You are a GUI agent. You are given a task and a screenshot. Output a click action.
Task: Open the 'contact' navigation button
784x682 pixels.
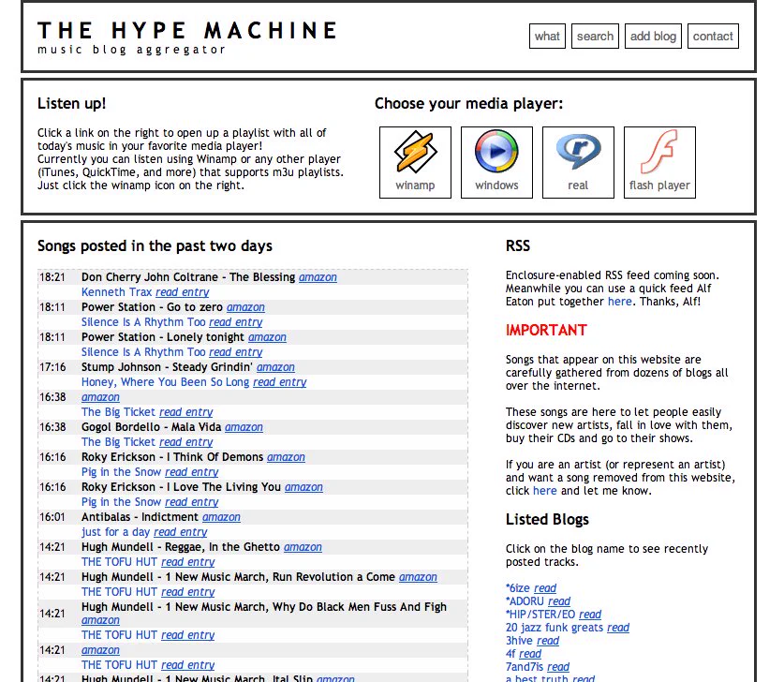pyautogui.click(x=713, y=36)
